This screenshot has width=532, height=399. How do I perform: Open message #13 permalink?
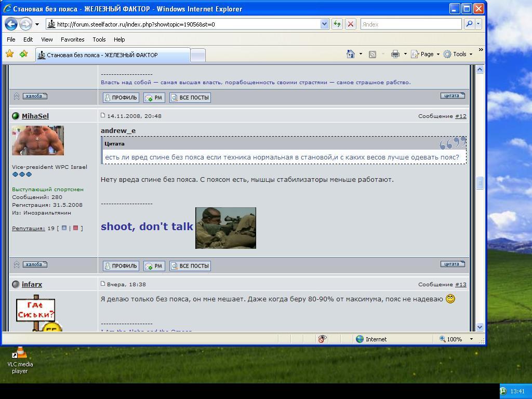pyautogui.click(x=461, y=284)
